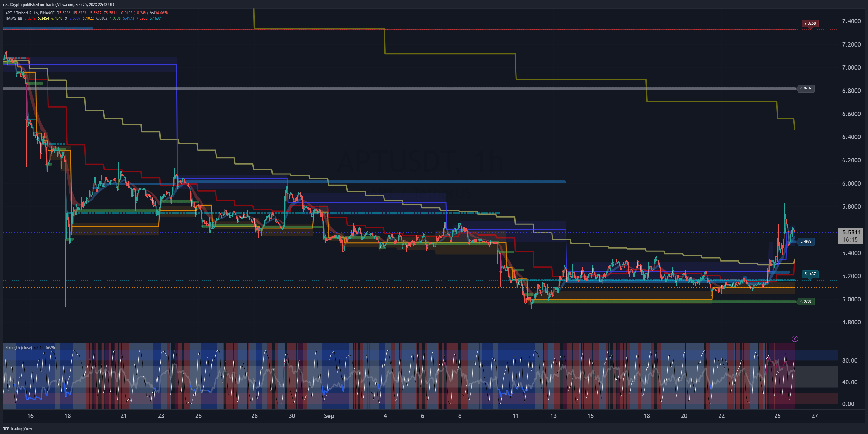Select the 'APT / TetherUS, 1h, BINANCE' symbol title
The height and width of the screenshot is (434, 868).
(30, 13)
